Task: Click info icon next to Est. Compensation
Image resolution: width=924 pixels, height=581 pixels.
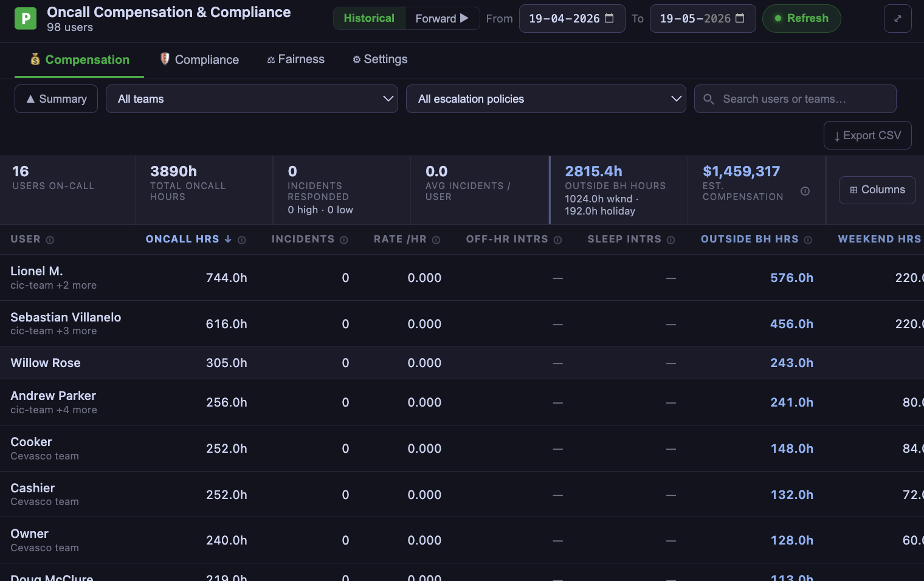Action: pyautogui.click(x=805, y=191)
